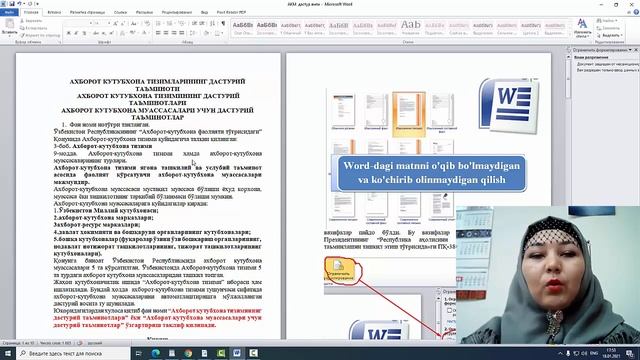The image size is (640, 360).
Task: Undo the last action
Action: pos(19,4)
